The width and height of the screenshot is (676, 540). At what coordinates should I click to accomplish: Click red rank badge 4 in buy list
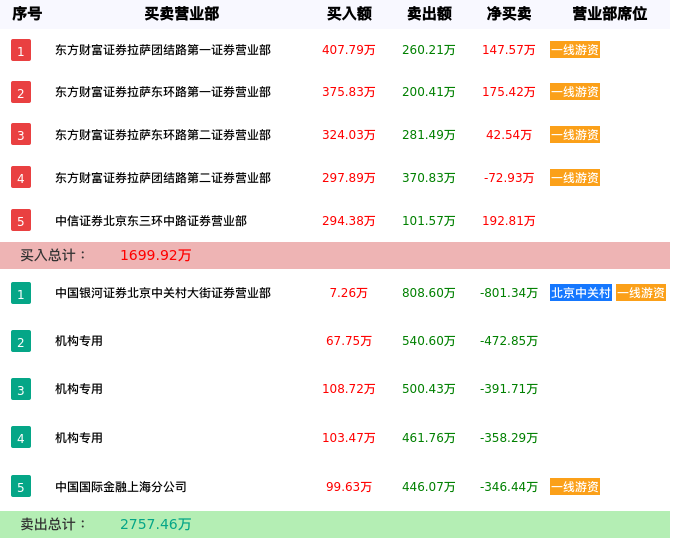pos(21,178)
